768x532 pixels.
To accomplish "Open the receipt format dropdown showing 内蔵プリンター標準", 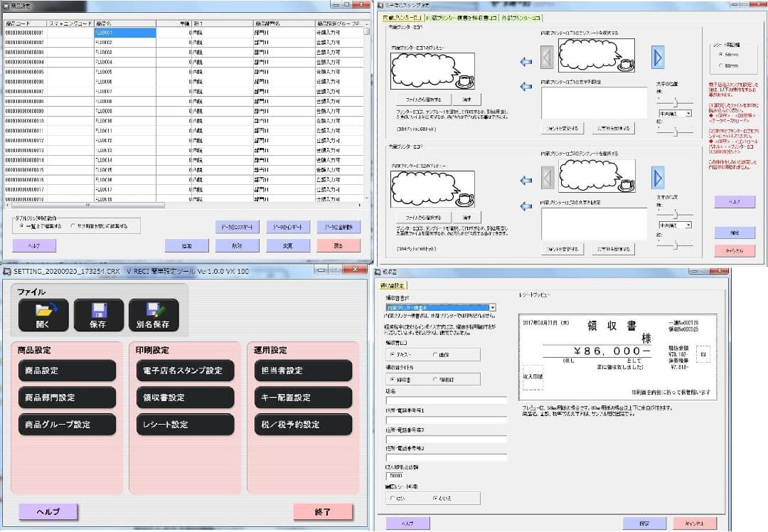I will pos(439,307).
